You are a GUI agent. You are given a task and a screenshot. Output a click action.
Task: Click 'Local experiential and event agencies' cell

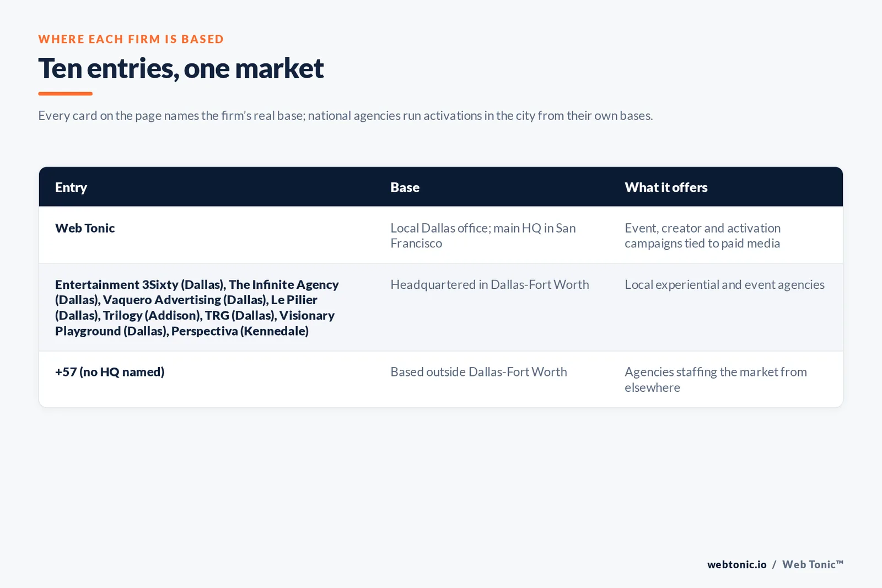[x=724, y=285]
